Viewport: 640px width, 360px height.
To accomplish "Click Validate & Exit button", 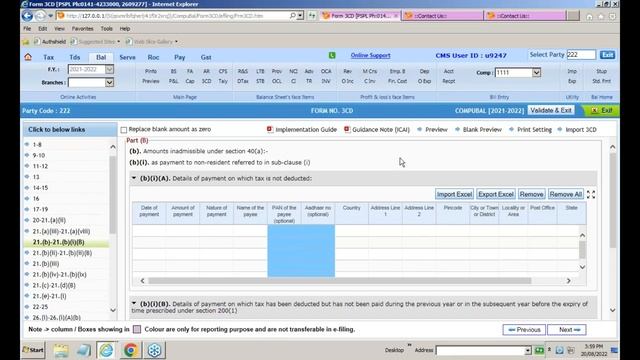I will 551,110.
